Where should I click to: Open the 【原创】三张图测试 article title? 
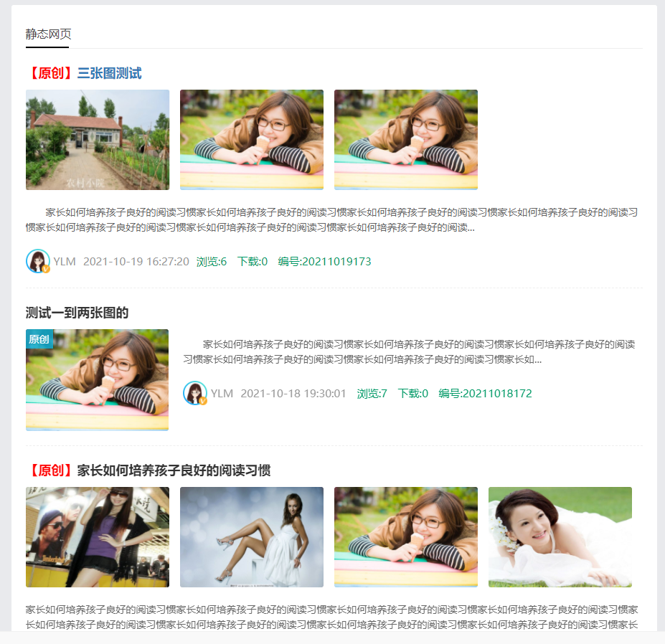(84, 73)
